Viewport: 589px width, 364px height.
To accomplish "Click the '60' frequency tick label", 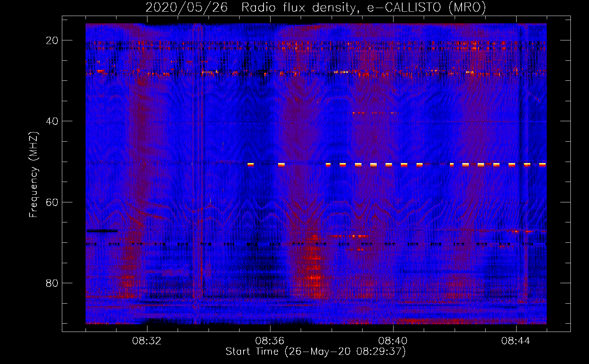I will 52,202.
